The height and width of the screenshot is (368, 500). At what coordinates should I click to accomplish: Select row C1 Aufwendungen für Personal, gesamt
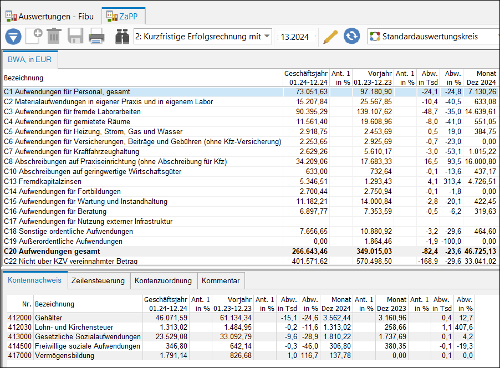[250, 92]
